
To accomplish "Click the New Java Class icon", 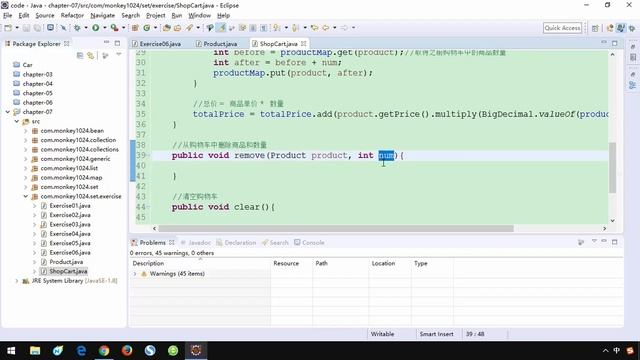I will [147, 28].
